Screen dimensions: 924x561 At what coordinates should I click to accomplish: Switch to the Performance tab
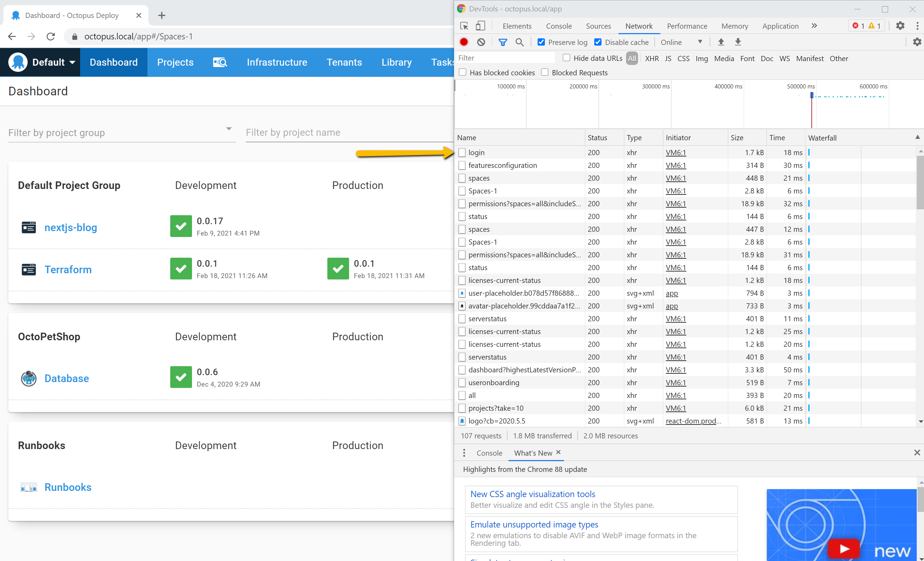[x=687, y=26]
